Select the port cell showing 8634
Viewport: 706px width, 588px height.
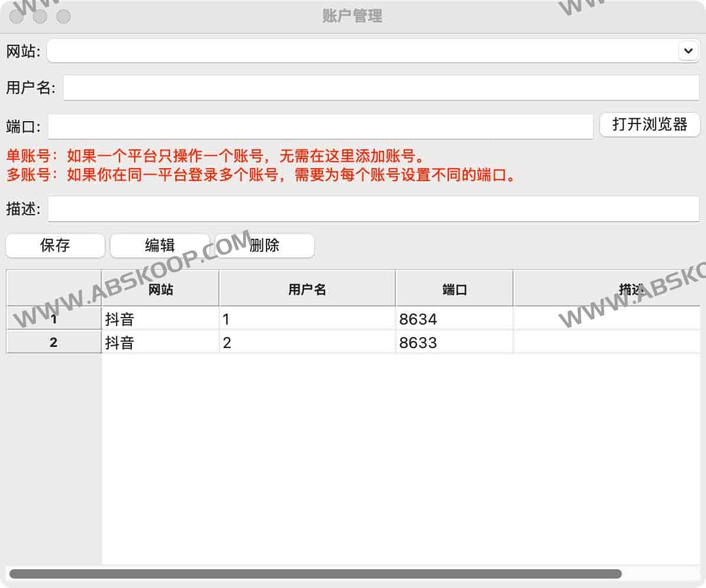point(454,319)
